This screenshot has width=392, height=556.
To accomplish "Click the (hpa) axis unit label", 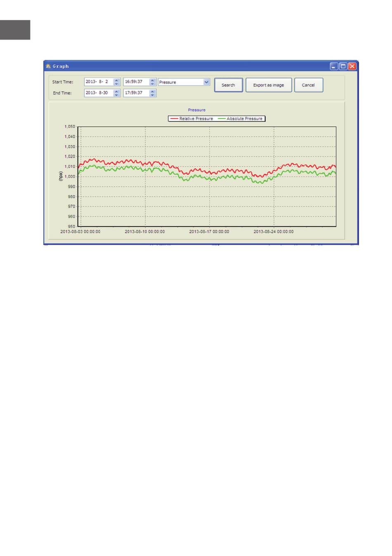I will pyautogui.click(x=60, y=176).
